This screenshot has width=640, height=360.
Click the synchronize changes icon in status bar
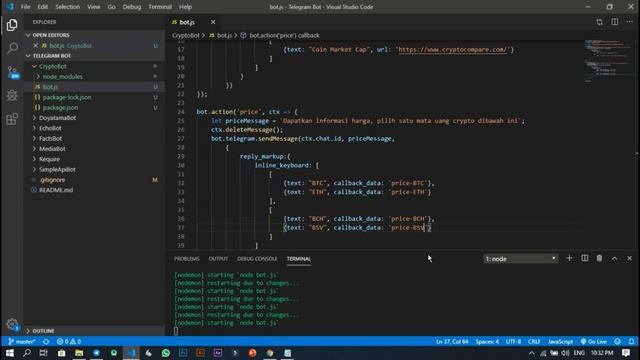click(x=46, y=341)
